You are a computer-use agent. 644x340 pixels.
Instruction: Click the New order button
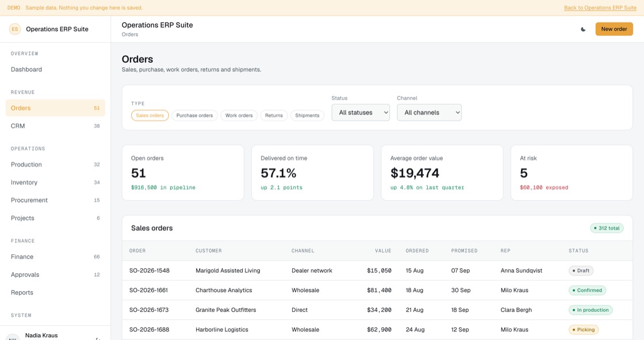[x=614, y=29]
